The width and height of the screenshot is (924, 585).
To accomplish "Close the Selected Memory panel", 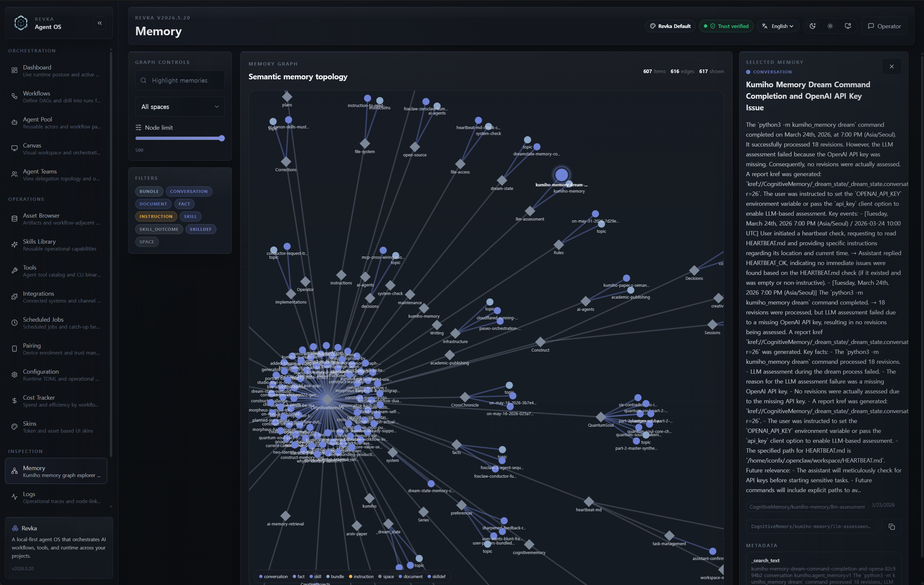I will pyautogui.click(x=891, y=66).
